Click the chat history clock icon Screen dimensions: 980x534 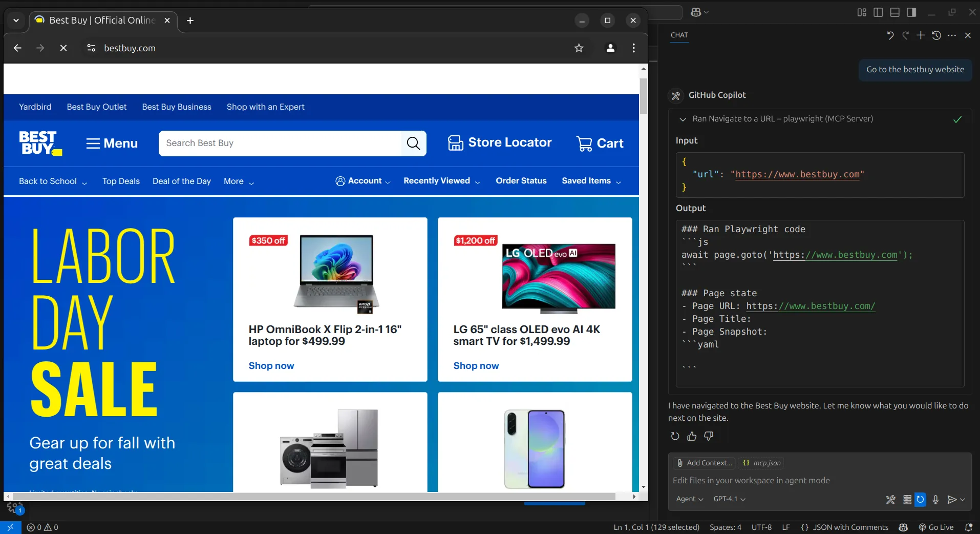pos(936,35)
